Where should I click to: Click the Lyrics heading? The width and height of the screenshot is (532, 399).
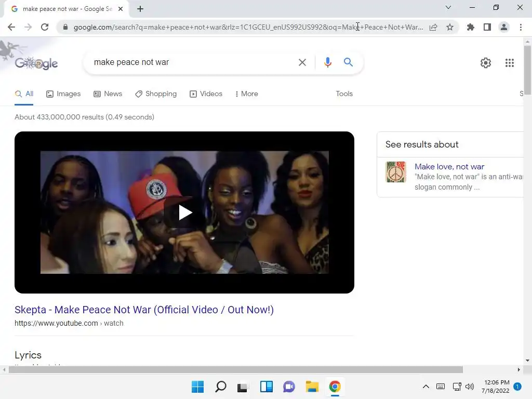pos(28,355)
